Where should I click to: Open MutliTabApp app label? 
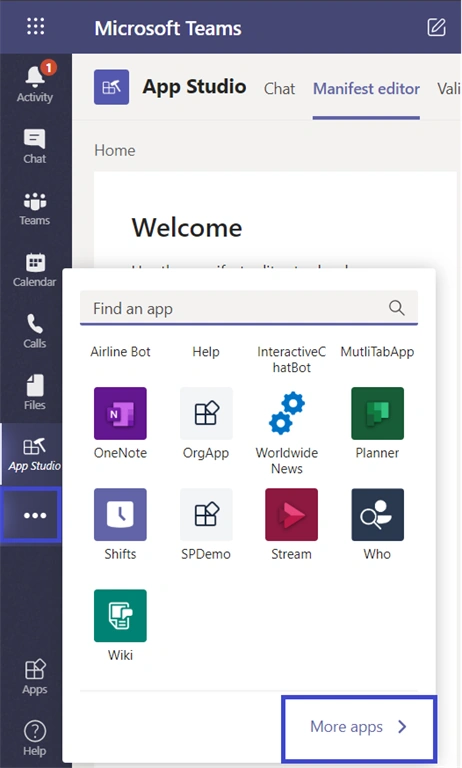tap(377, 352)
